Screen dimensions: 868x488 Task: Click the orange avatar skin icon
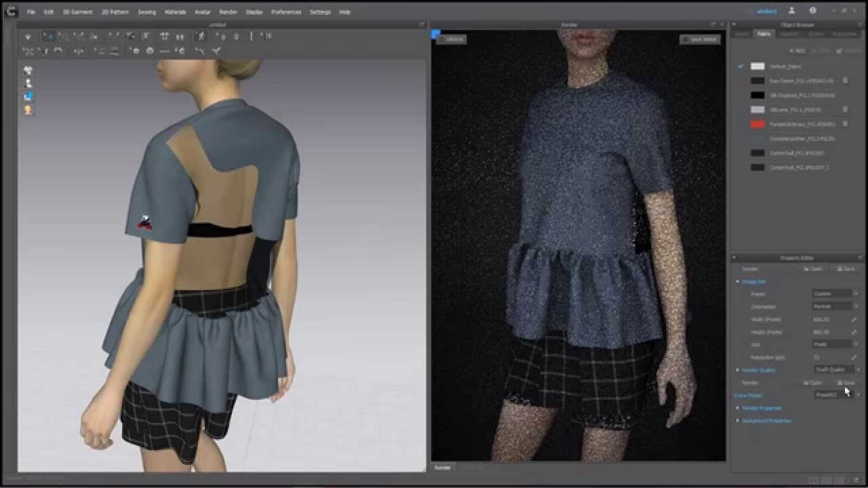coord(28,110)
